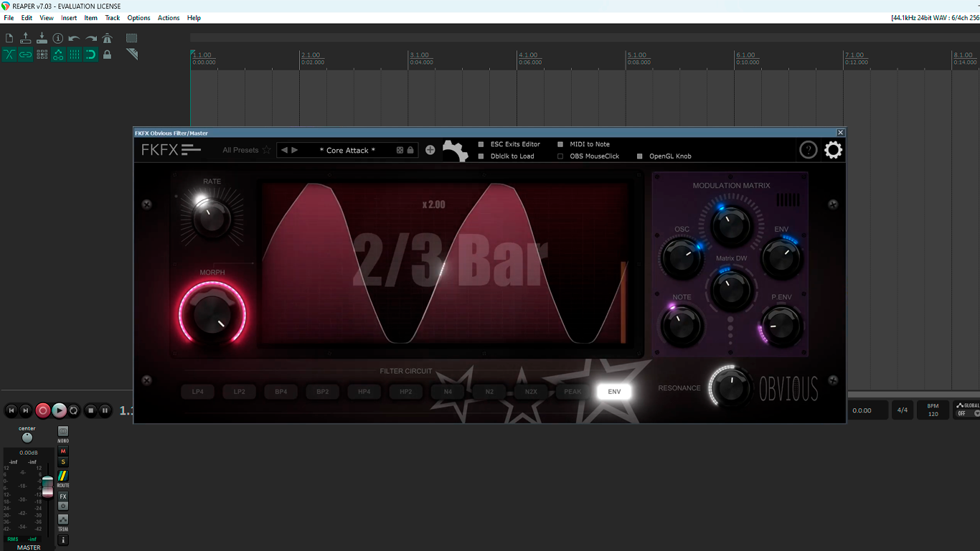Click the New Project icon
Viewport: 980px width, 551px height.
click(x=9, y=38)
